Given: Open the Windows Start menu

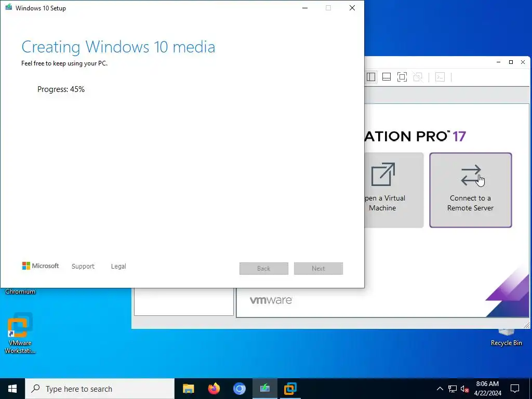Looking at the screenshot, I should pyautogui.click(x=12, y=389).
